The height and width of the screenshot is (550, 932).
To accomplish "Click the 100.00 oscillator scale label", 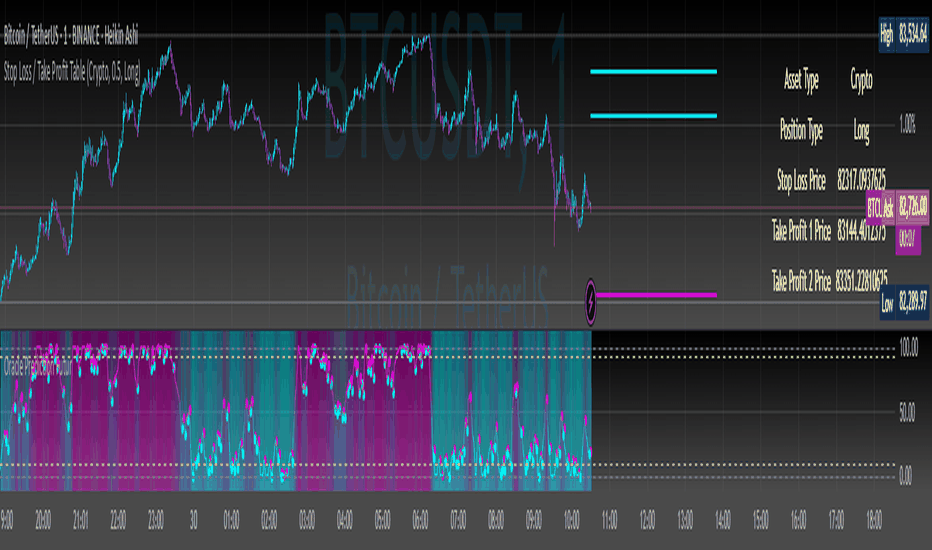I will point(909,348).
